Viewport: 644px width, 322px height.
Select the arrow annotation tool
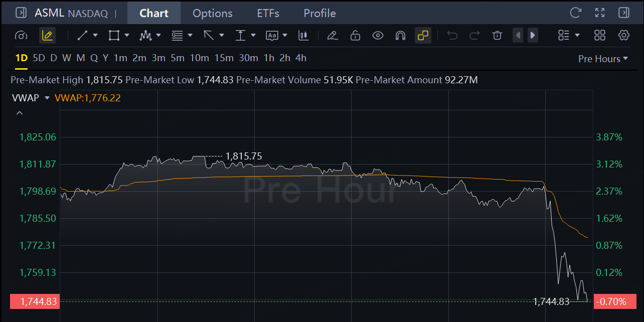[209, 35]
